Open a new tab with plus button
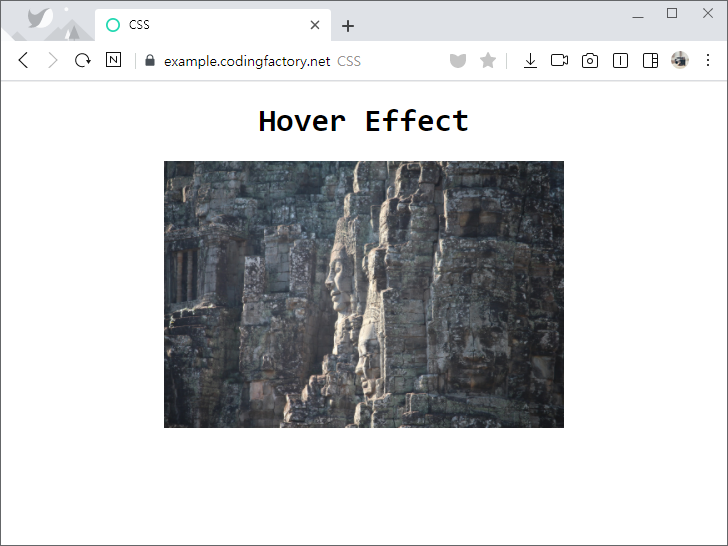Viewport: 728px width, 546px height. (x=348, y=26)
